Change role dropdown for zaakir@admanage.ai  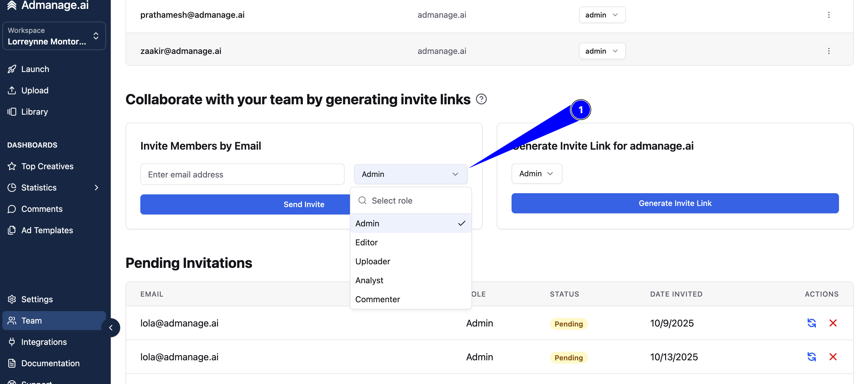tap(602, 51)
